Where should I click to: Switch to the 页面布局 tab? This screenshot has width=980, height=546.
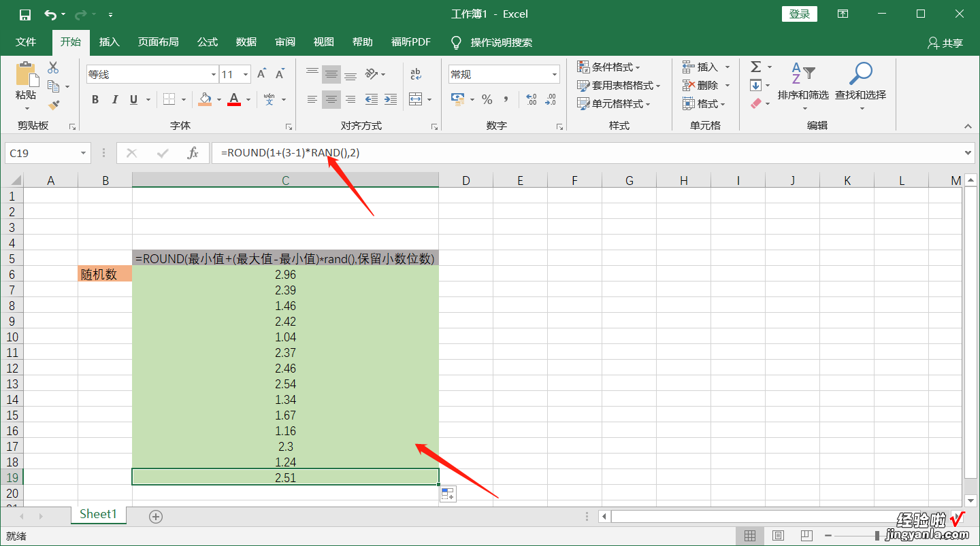pos(158,42)
